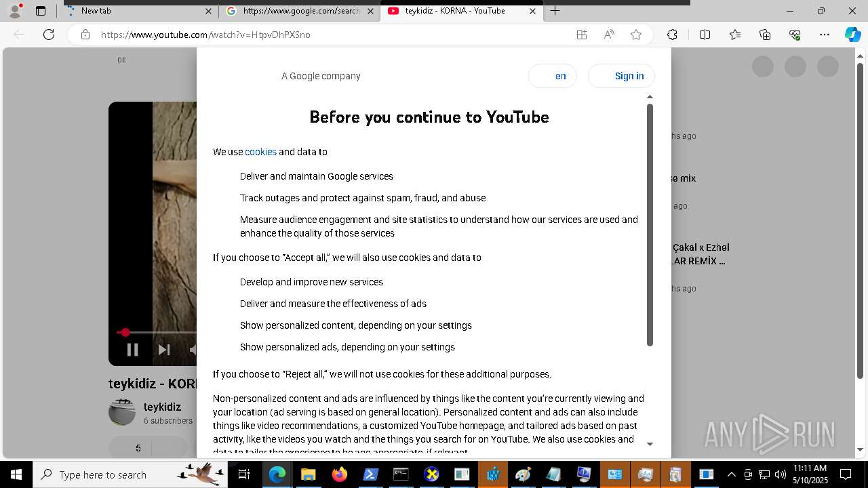Open the Edge profile icon
This screenshot has width=868, height=488.
[15, 11]
